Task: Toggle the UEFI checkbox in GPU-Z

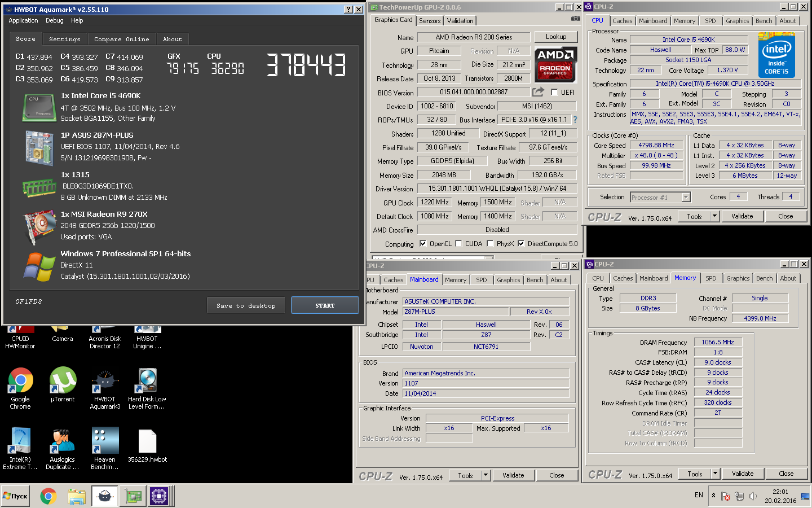Action: [554, 92]
